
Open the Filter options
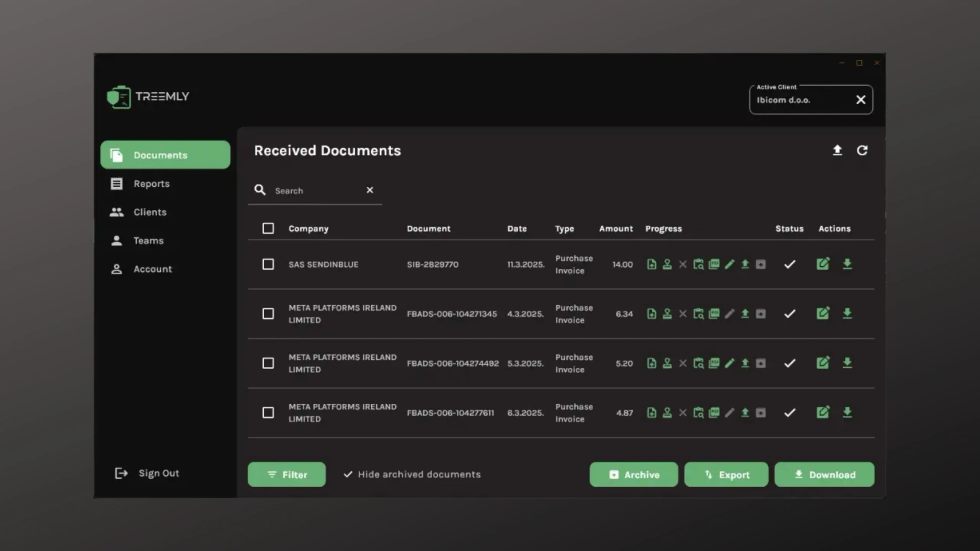coord(287,474)
